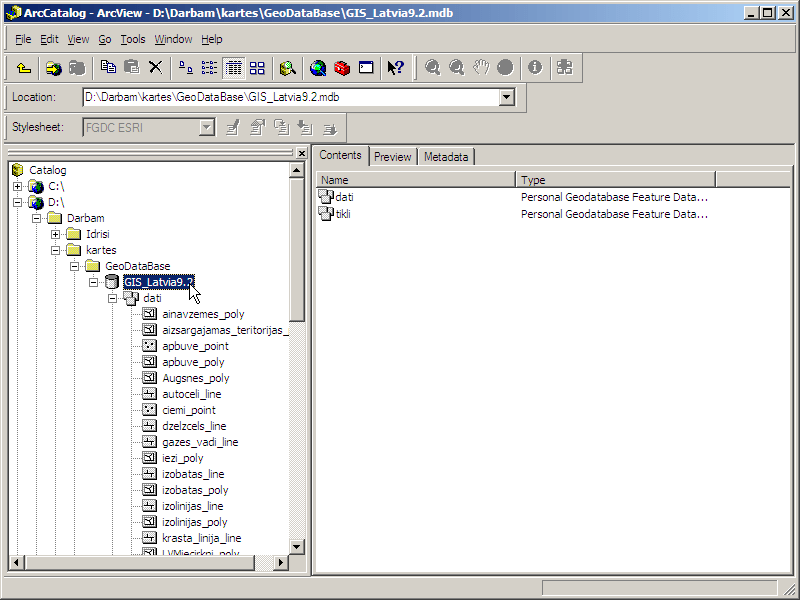Launch ArcMap from the toolbar
Image resolution: width=800 pixels, height=600 pixels.
318,68
